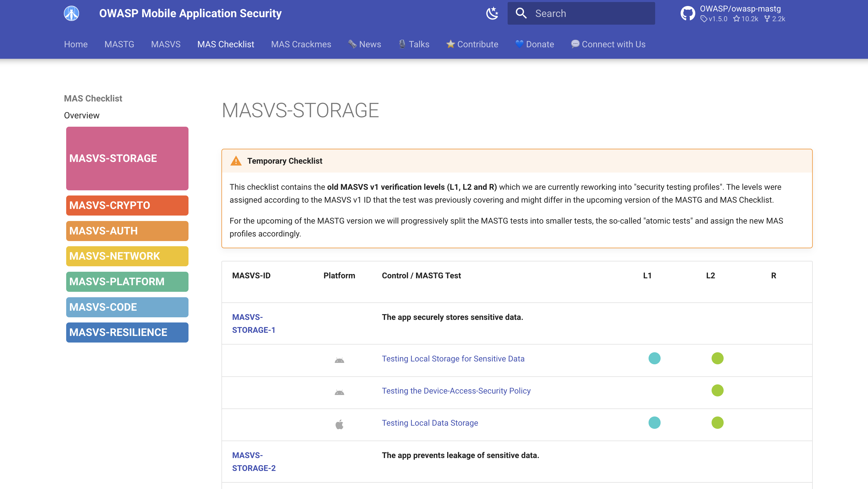This screenshot has height=489, width=868.
Task: Open the Overview sidebar item
Action: tap(82, 115)
